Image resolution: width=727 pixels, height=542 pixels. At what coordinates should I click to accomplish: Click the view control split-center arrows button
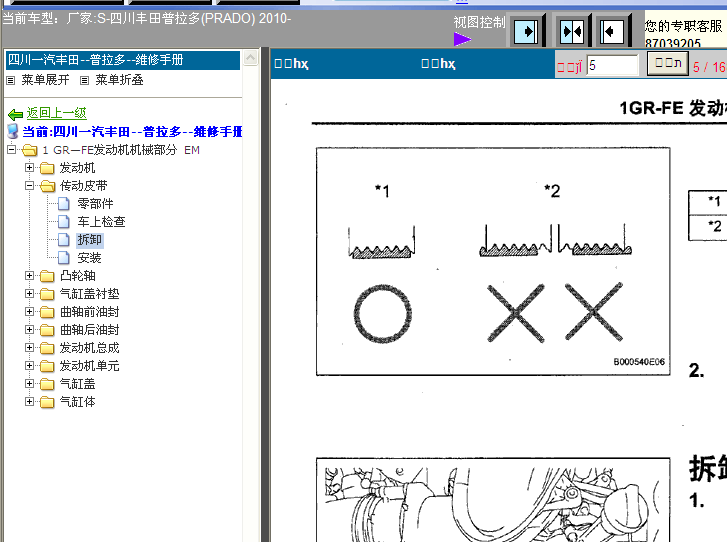(572, 32)
